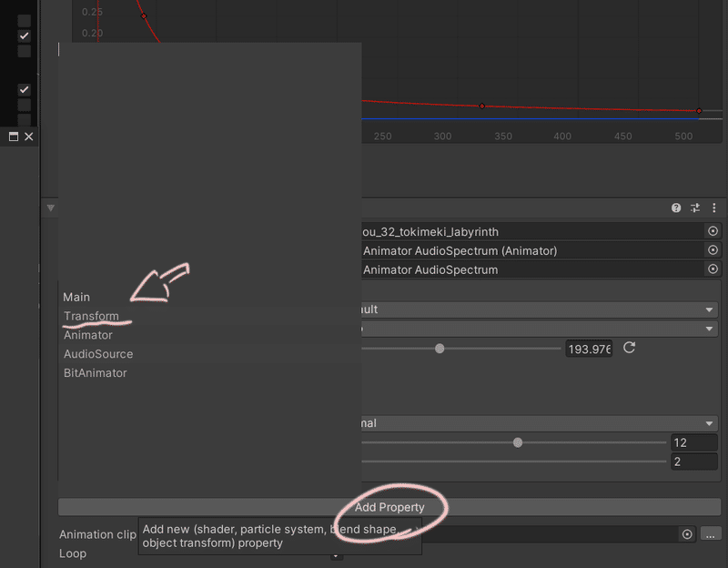Enable the empty checkbox at top of left sidebar
The width and height of the screenshot is (728, 568).
point(24,20)
